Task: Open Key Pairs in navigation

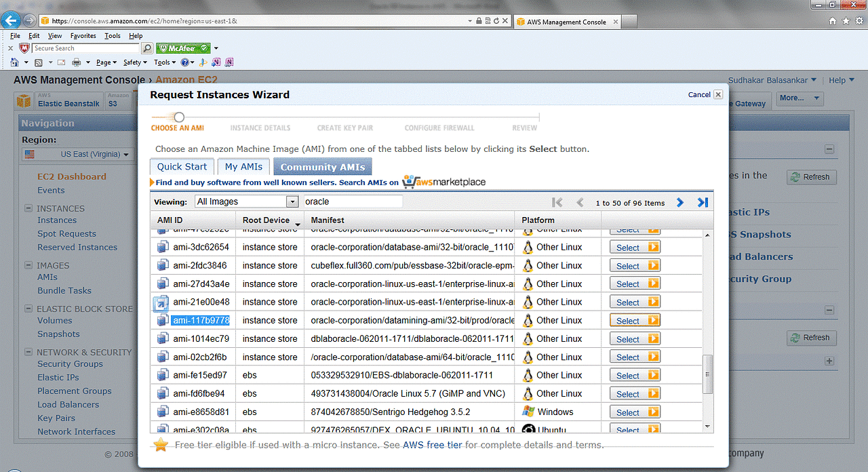Action: [x=56, y=418]
